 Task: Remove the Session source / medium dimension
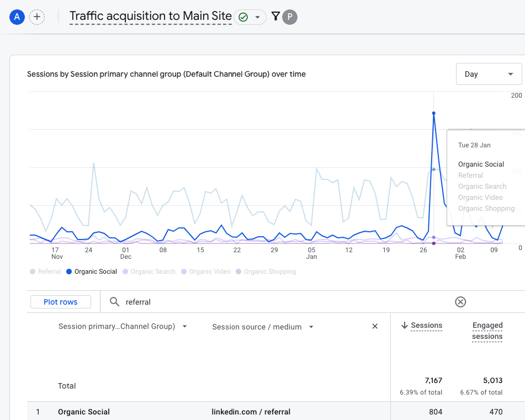[x=375, y=327]
